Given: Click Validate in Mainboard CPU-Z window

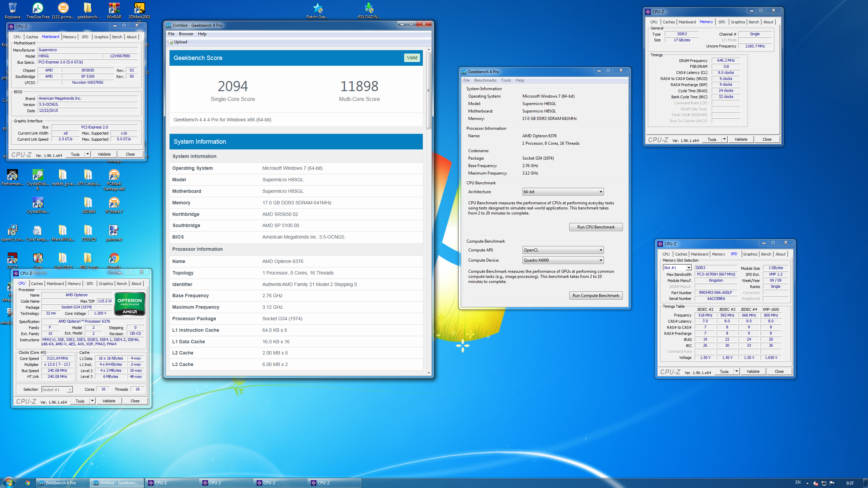Looking at the screenshot, I should [x=104, y=154].
